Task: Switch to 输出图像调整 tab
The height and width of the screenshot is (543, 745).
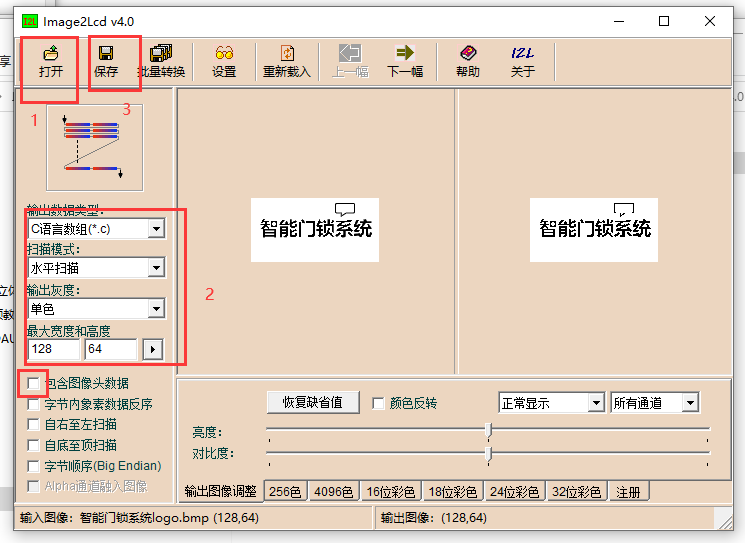Action: click(220, 491)
